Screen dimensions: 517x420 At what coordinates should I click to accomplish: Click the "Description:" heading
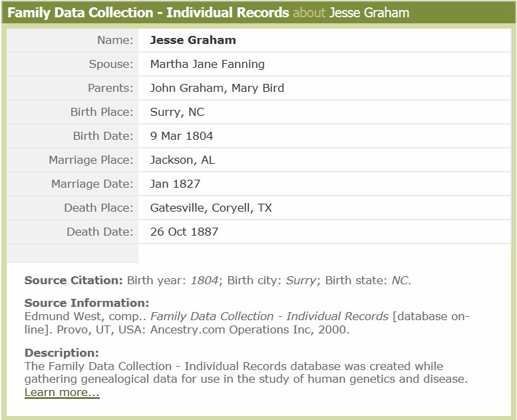pyautogui.click(x=61, y=353)
